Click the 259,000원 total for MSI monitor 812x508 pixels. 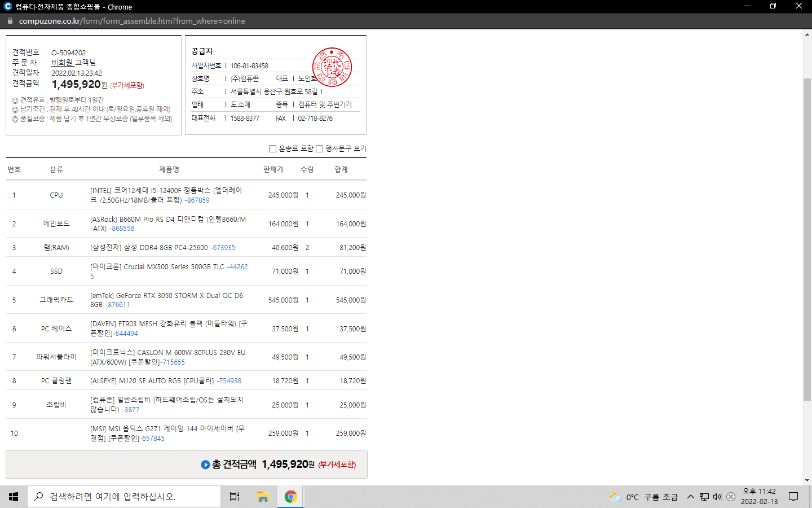[351, 433]
